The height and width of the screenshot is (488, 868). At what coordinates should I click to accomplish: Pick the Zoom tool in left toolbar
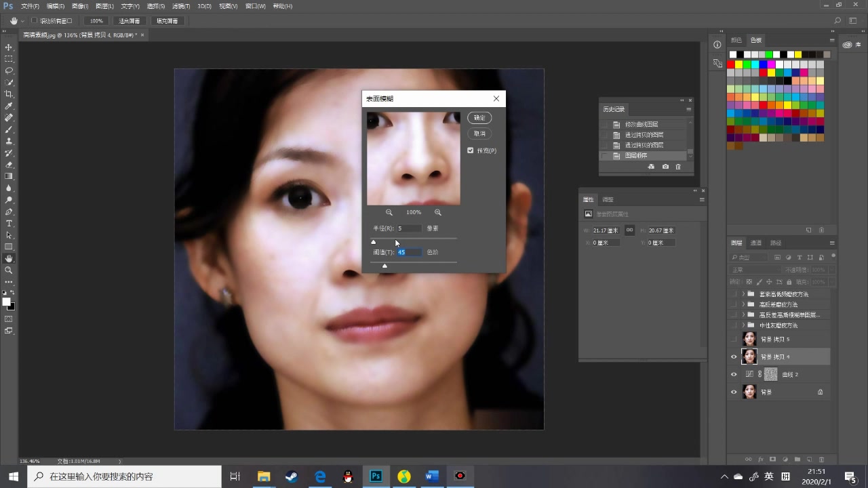pos(9,270)
